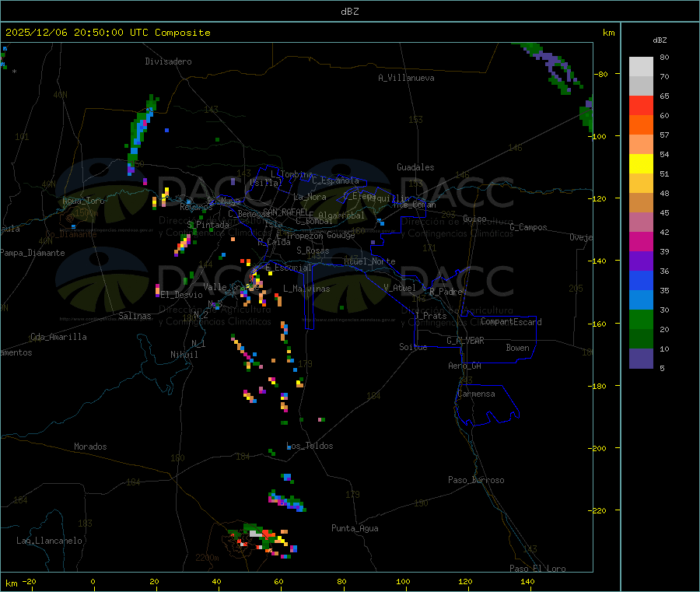Click the Pampa_Diamante map label
The width and height of the screenshot is (700, 592).
[32, 253]
